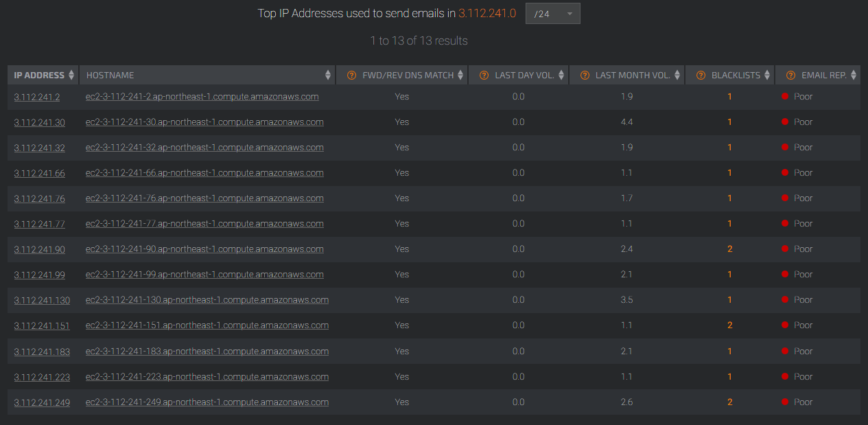868x425 pixels.
Task: Open hostname ec2-3-112-241-223.ap-northeast-1.compute.amazonaws.com
Action: coord(207,377)
